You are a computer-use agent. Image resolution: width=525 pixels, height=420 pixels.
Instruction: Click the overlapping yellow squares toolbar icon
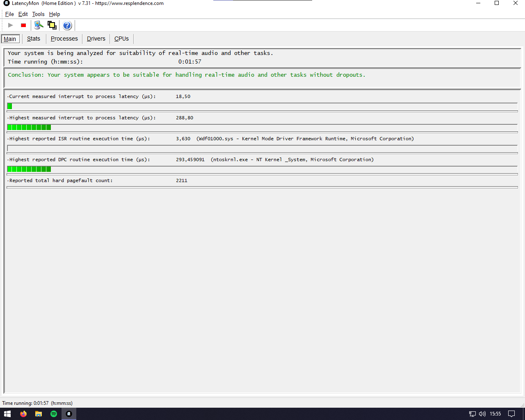click(x=52, y=25)
